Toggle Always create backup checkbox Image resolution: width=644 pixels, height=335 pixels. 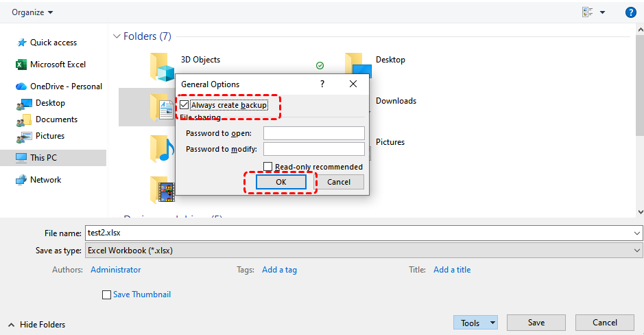184,105
